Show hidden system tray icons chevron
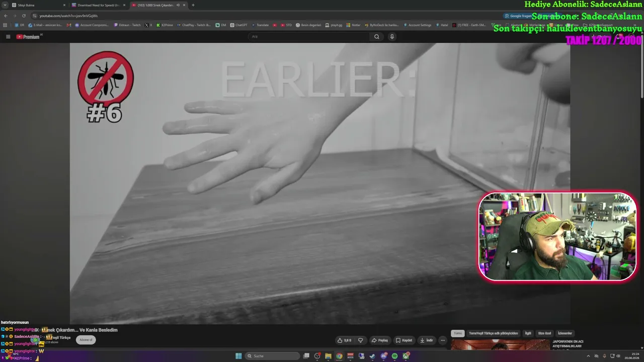The image size is (644, 362). (588, 356)
